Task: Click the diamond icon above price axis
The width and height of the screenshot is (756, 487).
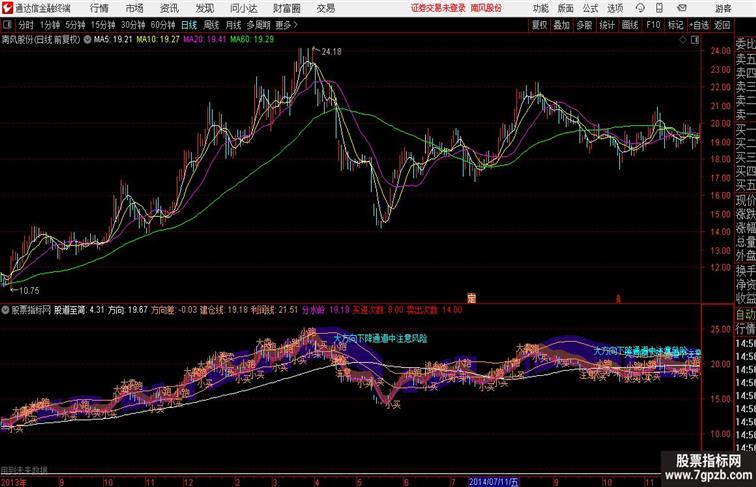Action: (683, 40)
